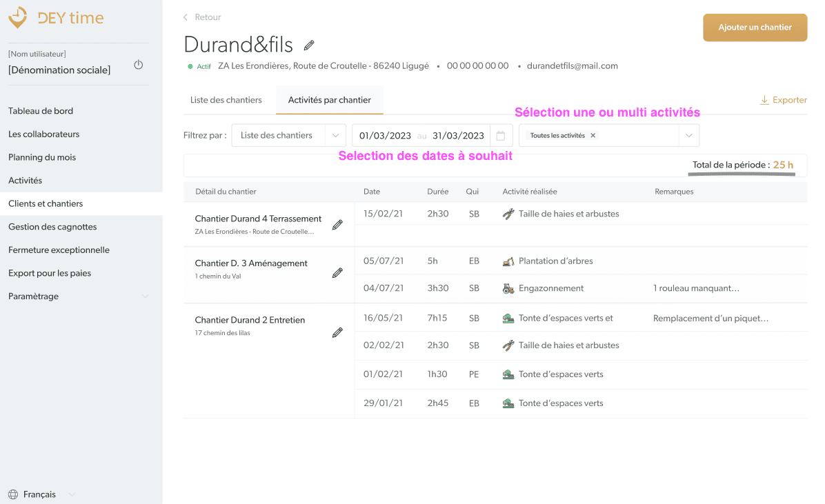This screenshot has width=825, height=504.
Task: Open the 'Liste des chantiers' filter dropdown
Action: pyautogui.click(x=289, y=135)
